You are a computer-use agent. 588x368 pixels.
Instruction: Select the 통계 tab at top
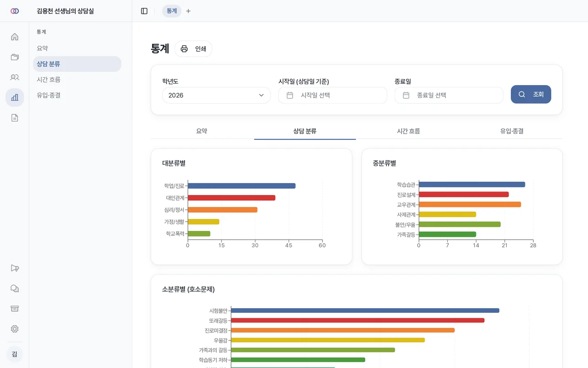(172, 11)
